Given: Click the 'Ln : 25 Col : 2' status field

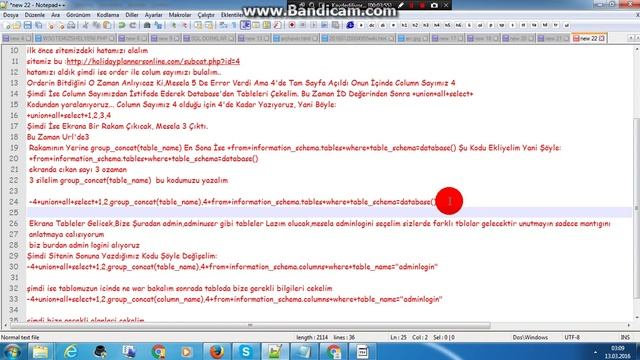Looking at the screenshot, I should pyautogui.click(x=409, y=338).
